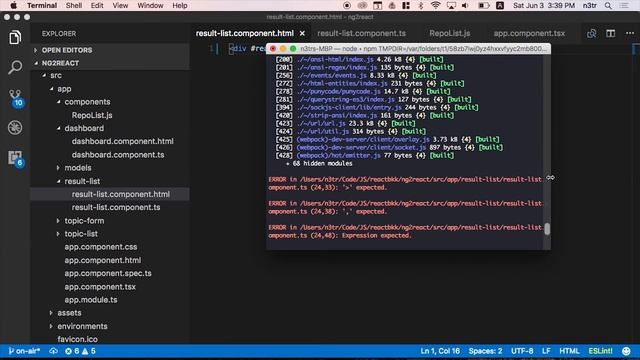
Task: Click the AirPlay display icon in menu bar
Action: (x=451, y=5)
